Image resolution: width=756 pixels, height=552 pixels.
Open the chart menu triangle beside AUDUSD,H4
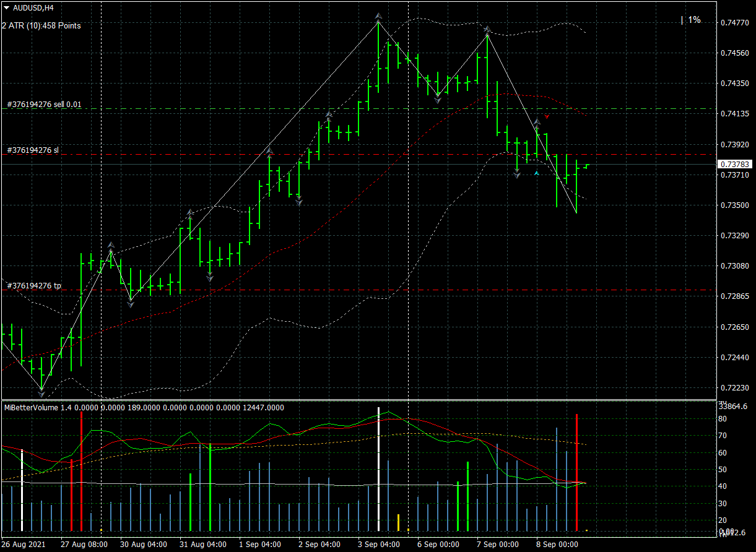click(6, 8)
